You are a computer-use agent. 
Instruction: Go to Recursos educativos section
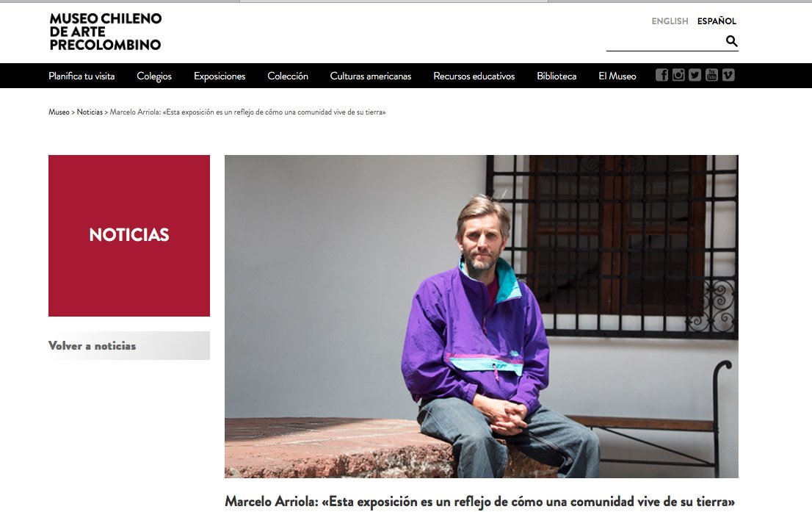474,76
